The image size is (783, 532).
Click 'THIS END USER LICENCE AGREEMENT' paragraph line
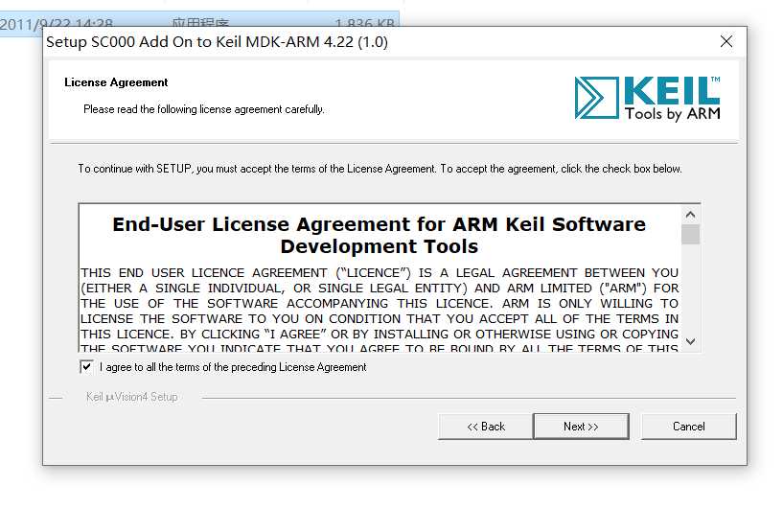point(379,273)
